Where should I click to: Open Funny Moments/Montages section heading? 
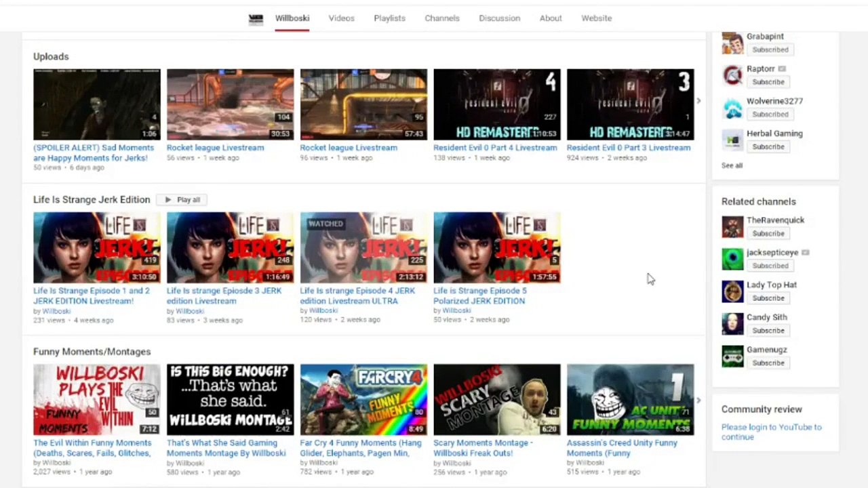pos(92,352)
